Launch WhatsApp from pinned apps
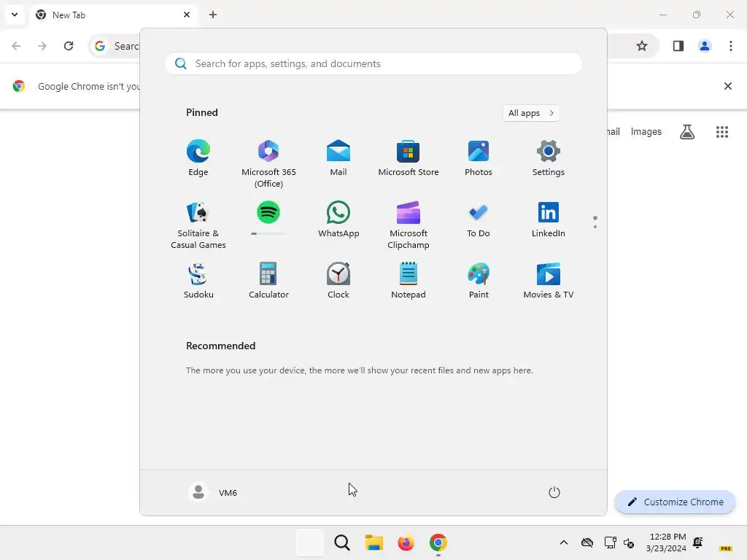Image resolution: width=747 pixels, height=560 pixels. tap(338, 219)
